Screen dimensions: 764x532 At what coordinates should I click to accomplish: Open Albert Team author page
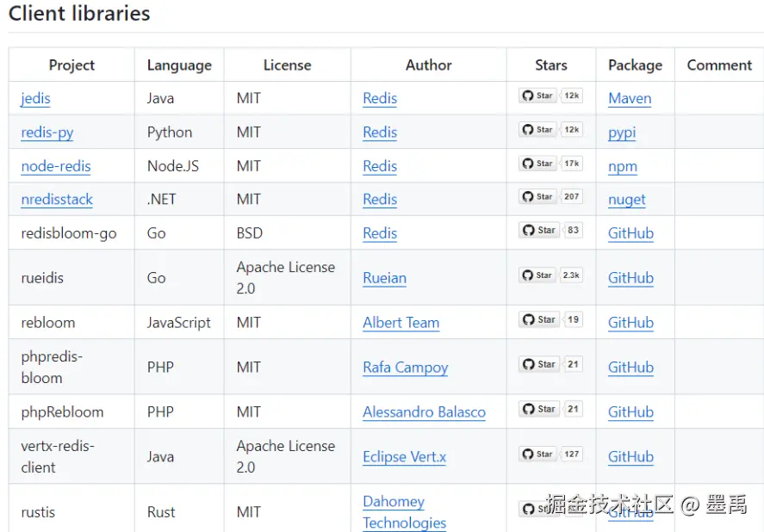(401, 323)
